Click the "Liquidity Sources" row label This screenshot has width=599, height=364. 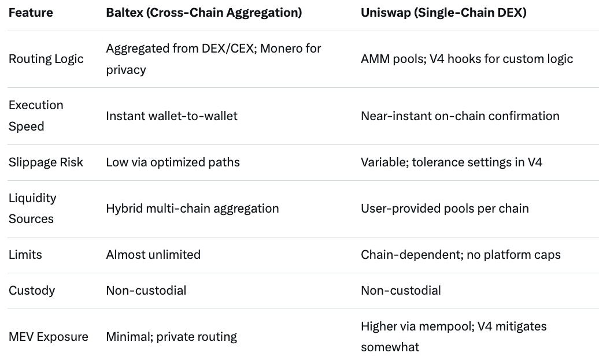pos(32,208)
